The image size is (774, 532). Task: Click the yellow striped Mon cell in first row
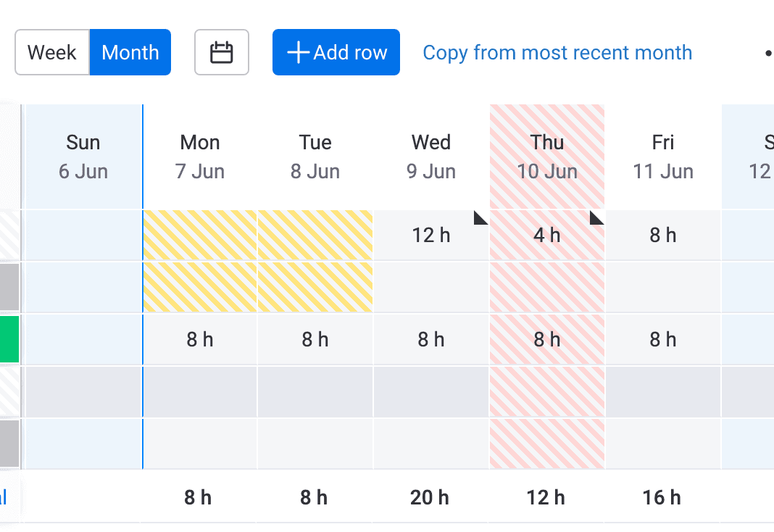pos(200,236)
